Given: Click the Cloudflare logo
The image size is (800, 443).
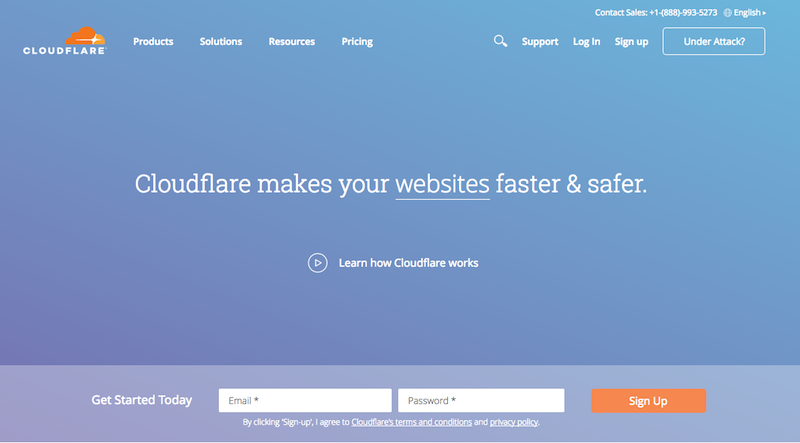Looking at the screenshot, I should click(x=65, y=41).
